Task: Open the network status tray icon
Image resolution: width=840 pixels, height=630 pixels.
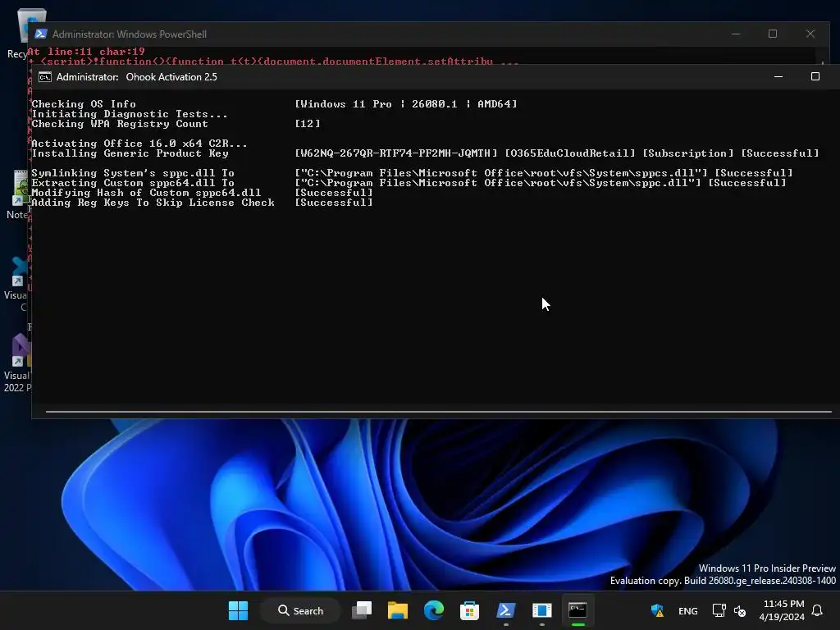Action: click(x=719, y=610)
